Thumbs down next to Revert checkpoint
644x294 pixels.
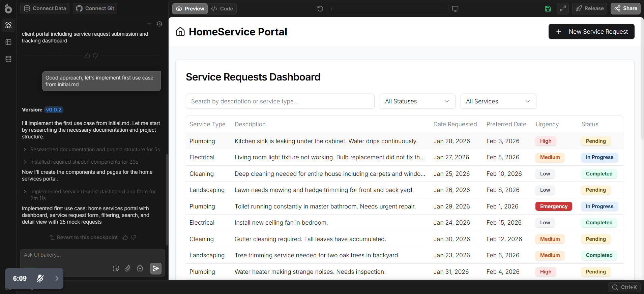[x=134, y=237]
